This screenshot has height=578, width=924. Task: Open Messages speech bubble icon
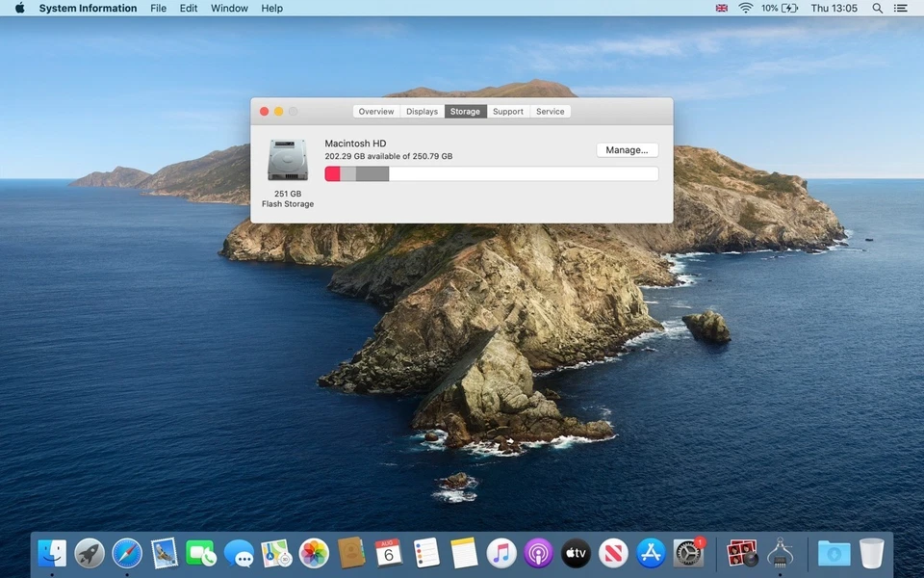click(x=240, y=555)
